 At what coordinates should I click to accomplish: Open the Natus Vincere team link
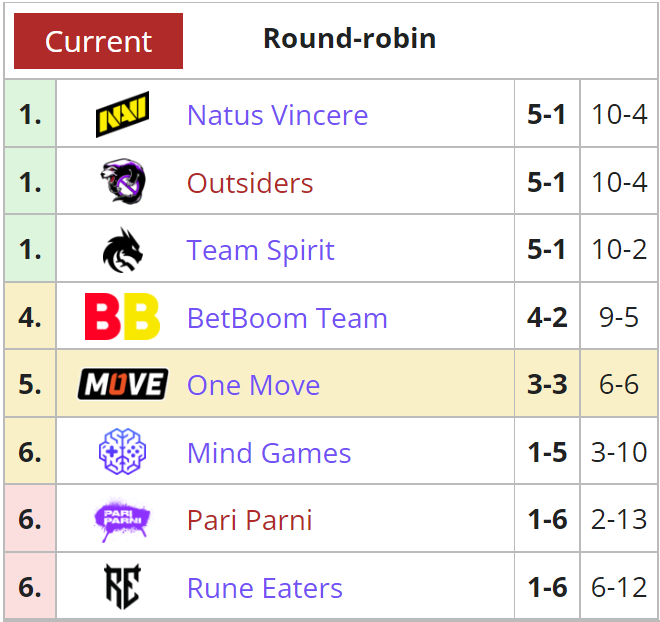pyautogui.click(x=277, y=115)
